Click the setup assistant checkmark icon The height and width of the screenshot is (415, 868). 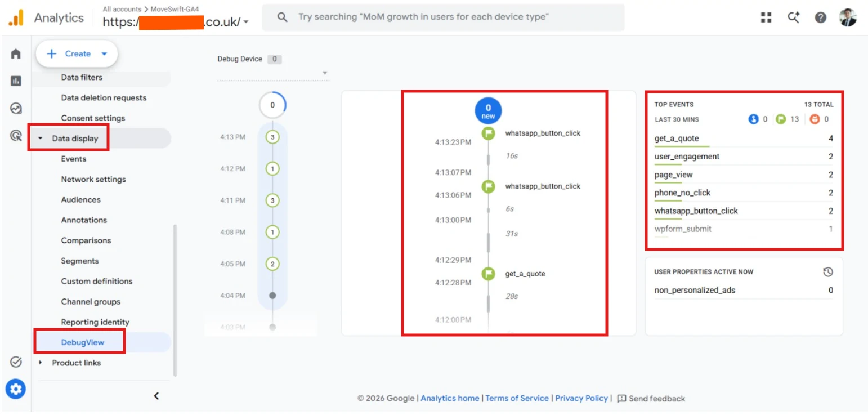(x=16, y=362)
